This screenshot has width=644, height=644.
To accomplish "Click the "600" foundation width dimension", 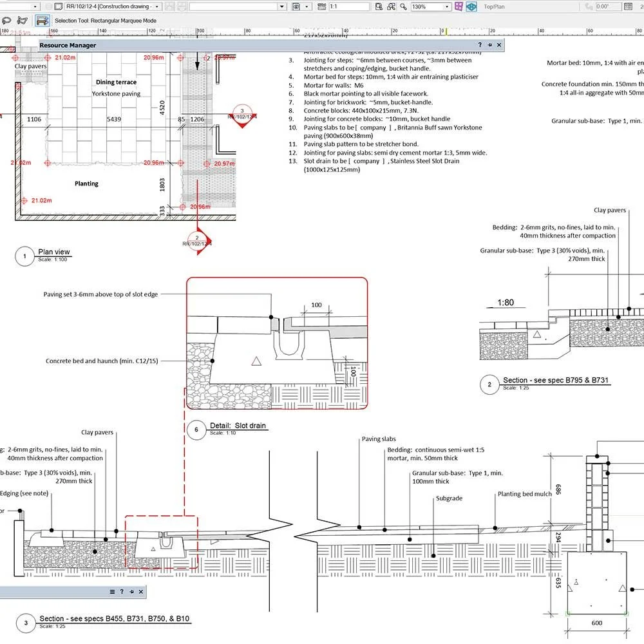I will coord(597,623).
